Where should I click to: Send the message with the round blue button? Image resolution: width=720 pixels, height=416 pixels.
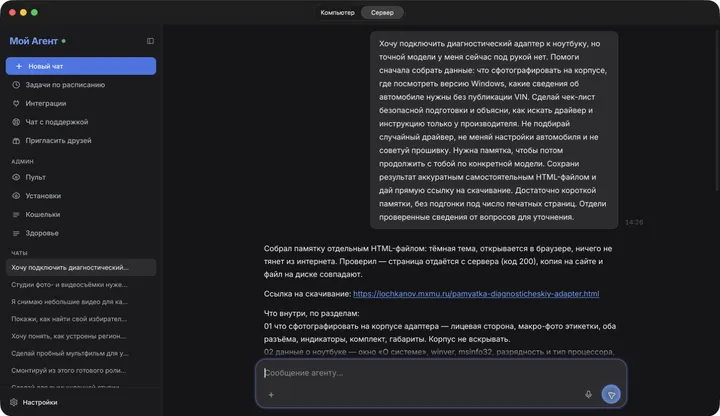point(611,394)
